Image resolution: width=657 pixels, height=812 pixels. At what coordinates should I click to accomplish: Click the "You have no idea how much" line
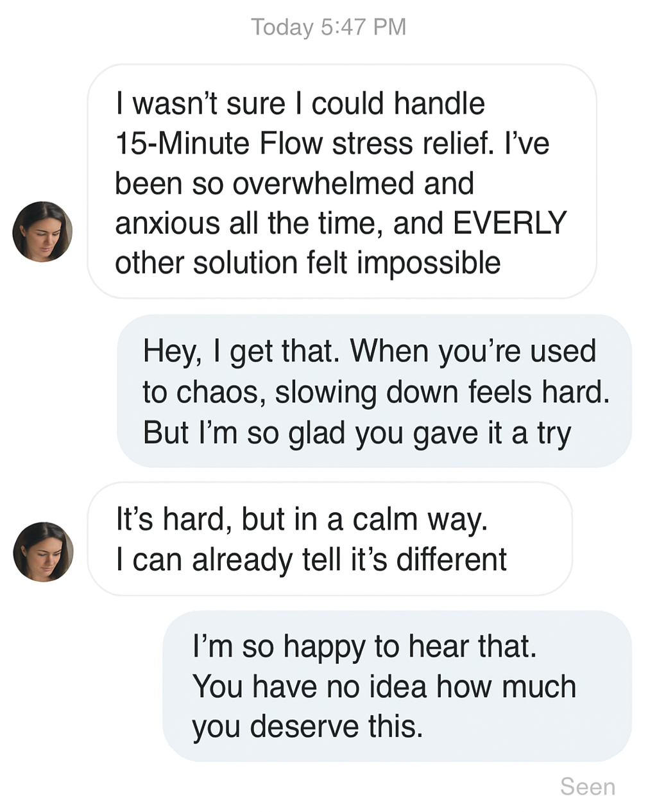(x=384, y=687)
